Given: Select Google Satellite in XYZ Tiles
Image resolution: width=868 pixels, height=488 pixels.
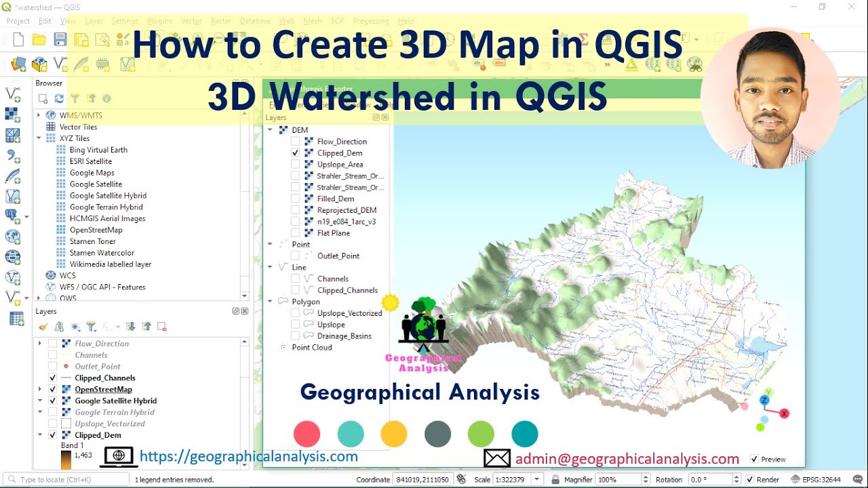Looking at the screenshot, I should [x=96, y=184].
